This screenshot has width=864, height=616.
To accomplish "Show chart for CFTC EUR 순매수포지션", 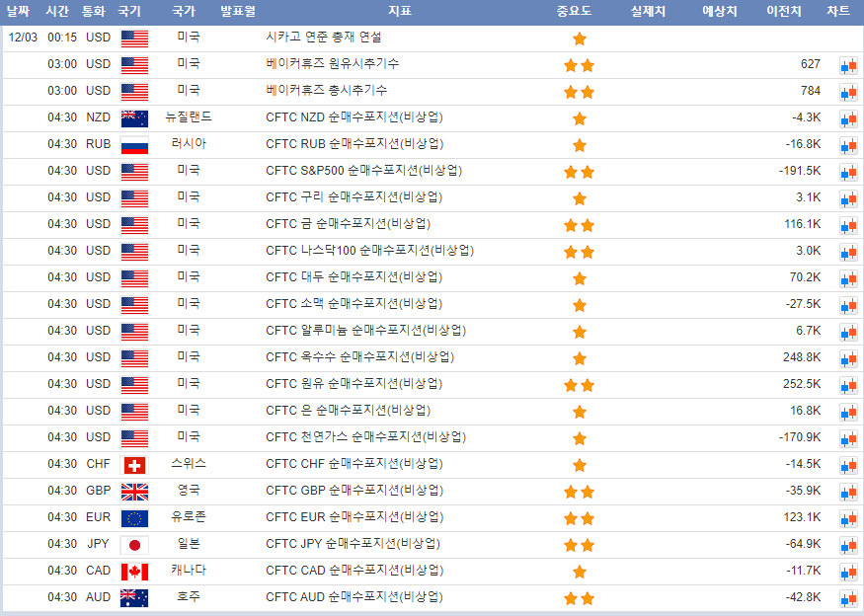I will pyautogui.click(x=848, y=518).
